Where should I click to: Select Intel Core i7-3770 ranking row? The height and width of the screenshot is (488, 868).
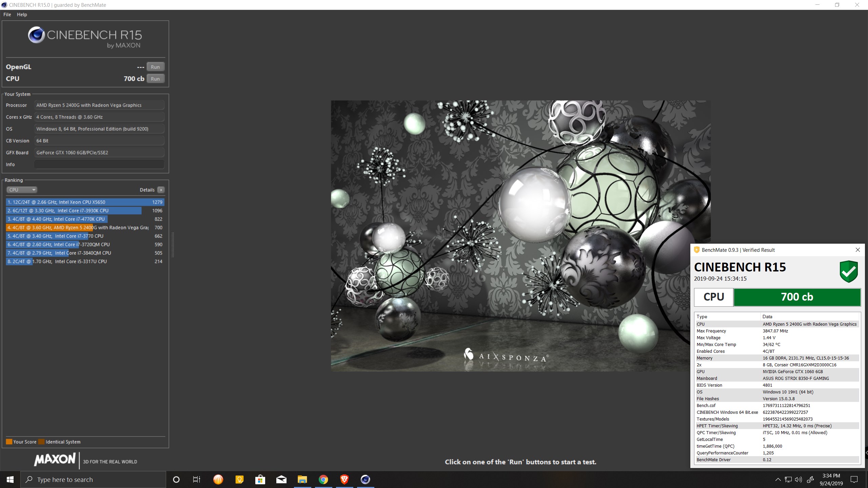point(85,236)
